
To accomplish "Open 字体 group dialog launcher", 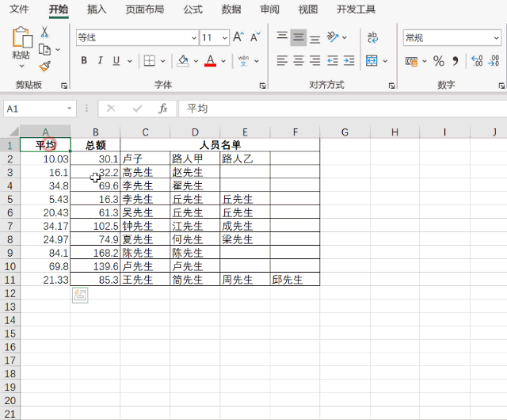I will pos(262,86).
